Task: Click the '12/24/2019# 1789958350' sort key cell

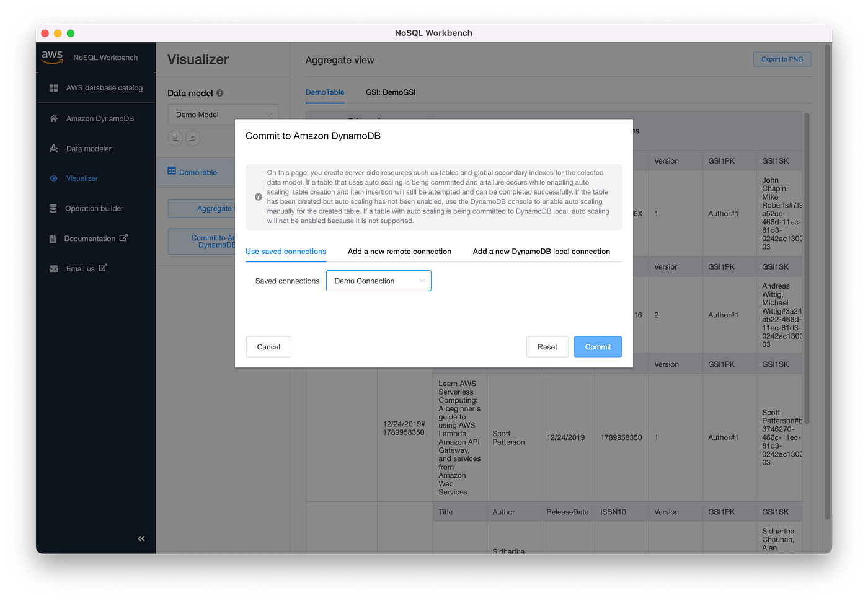Action: pos(404,428)
